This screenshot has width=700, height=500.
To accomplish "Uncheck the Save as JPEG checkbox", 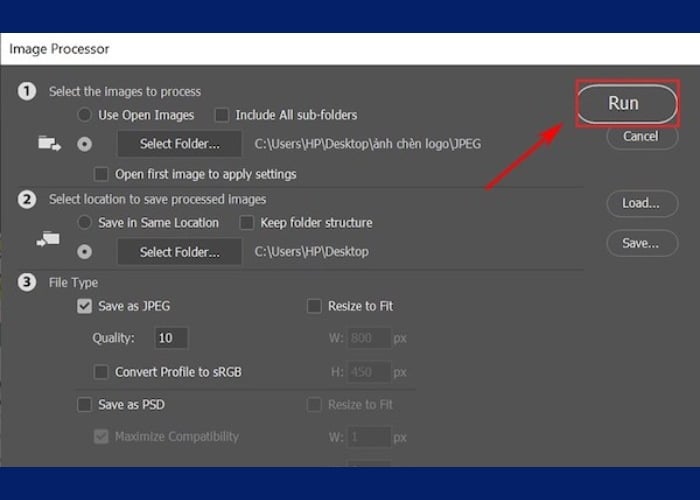I will coord(85,306).
